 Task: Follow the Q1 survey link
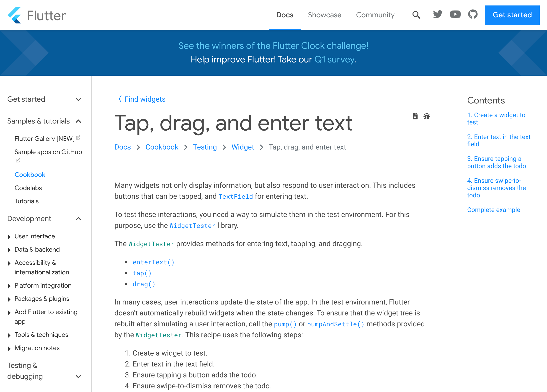pos(334,59)
